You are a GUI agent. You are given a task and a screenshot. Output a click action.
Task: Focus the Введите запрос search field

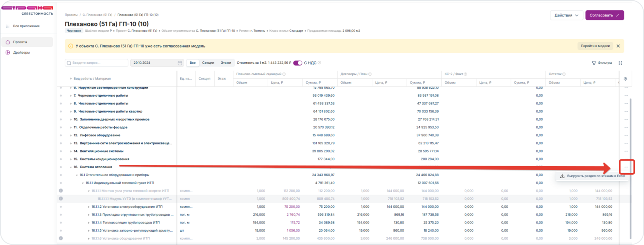tap(97, 63)
